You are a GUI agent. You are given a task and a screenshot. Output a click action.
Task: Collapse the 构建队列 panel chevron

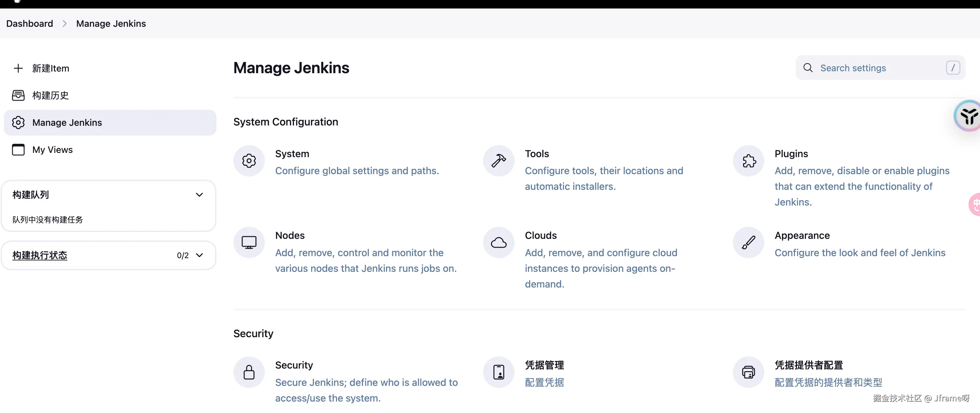[199, 195]
